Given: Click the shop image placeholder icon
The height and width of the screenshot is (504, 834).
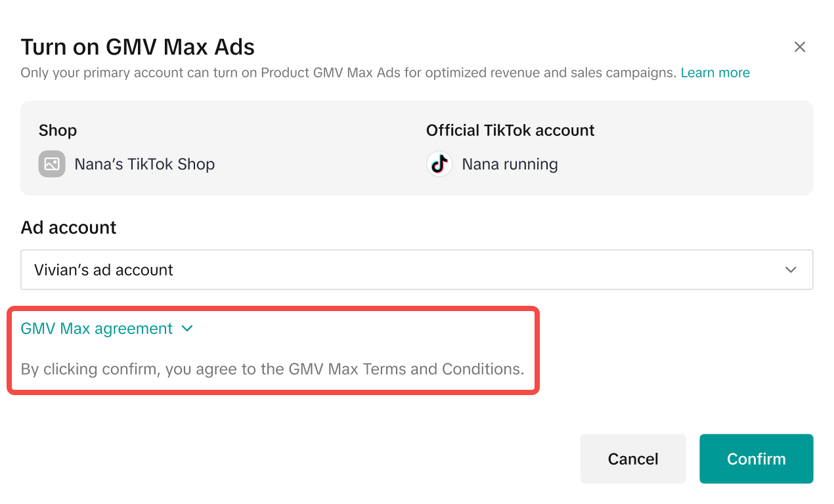Looking at the screenshot, I should 51,164.
